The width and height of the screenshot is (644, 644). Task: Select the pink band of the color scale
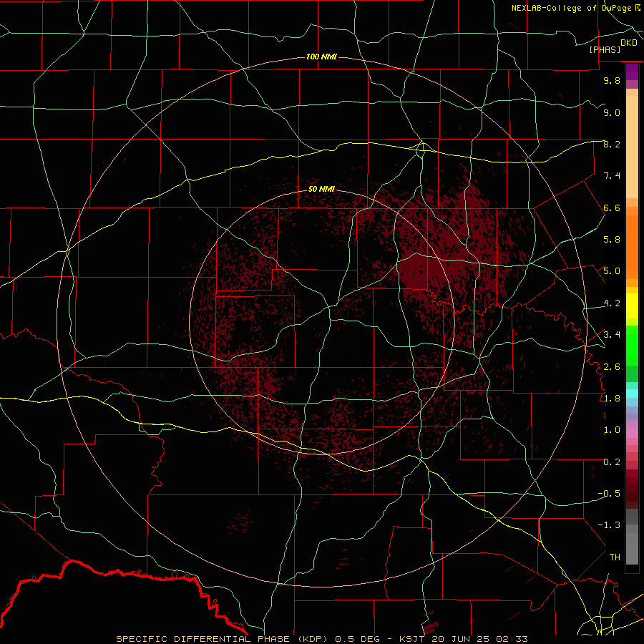632,434
